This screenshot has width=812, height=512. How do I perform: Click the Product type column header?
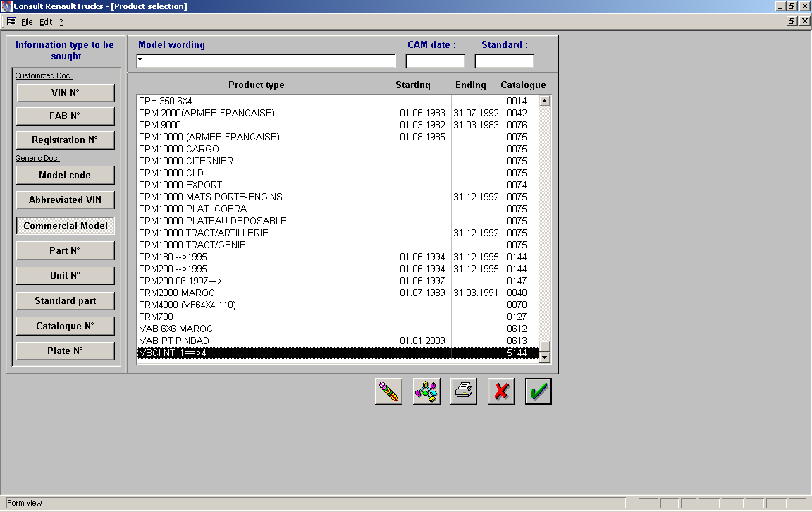coord(257,85)
